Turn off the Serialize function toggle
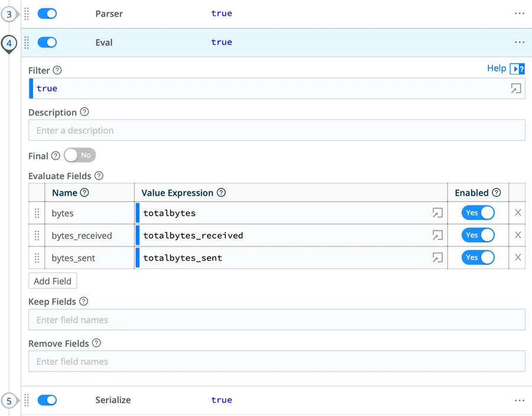The width and height of the screenshot is (532, 416). [x=47, y=400]
